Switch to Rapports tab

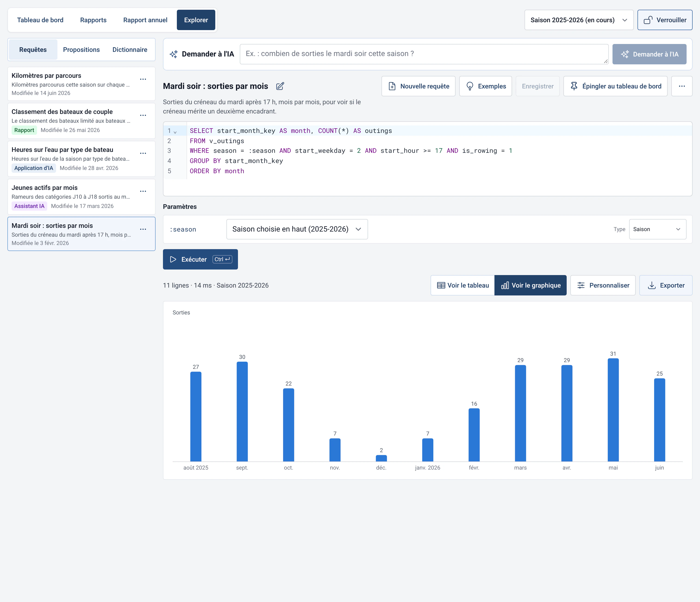[93, 20]
